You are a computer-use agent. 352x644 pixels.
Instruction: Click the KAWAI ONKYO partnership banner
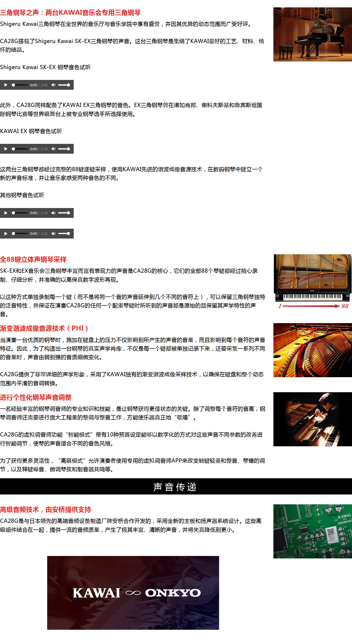pyautogui.click(x=133, y=593)
